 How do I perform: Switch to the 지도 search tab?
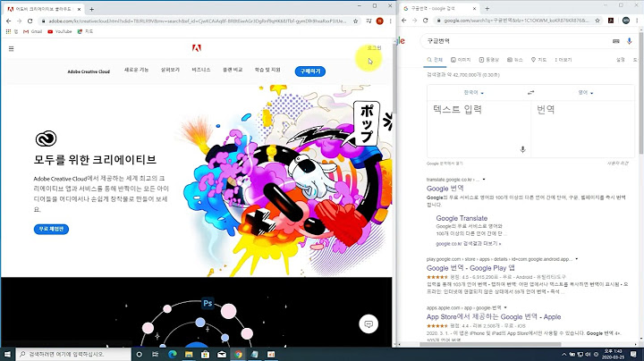tap(538, 60)
